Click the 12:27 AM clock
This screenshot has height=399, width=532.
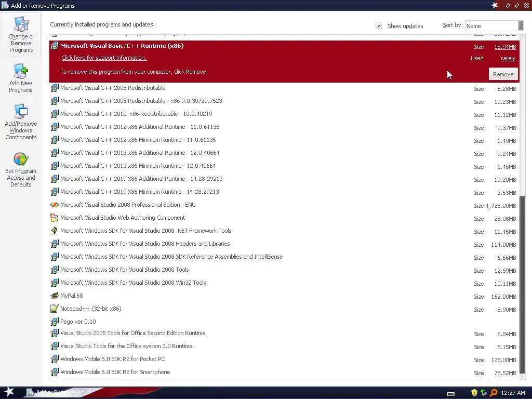(513, 393)
